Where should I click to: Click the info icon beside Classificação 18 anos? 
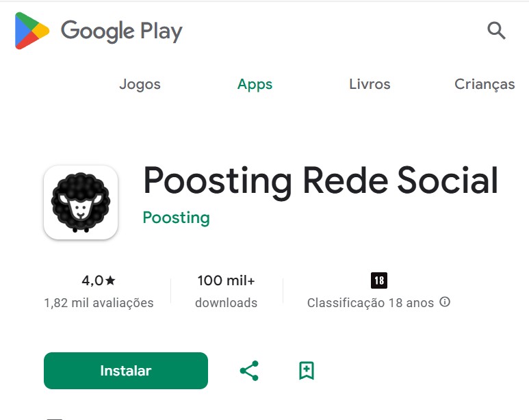click(445, 302)
